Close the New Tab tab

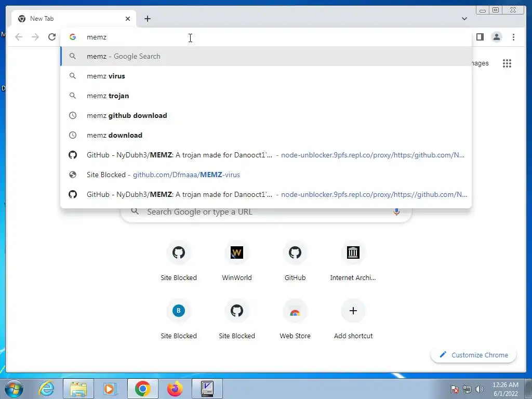[x=128, y=19]
